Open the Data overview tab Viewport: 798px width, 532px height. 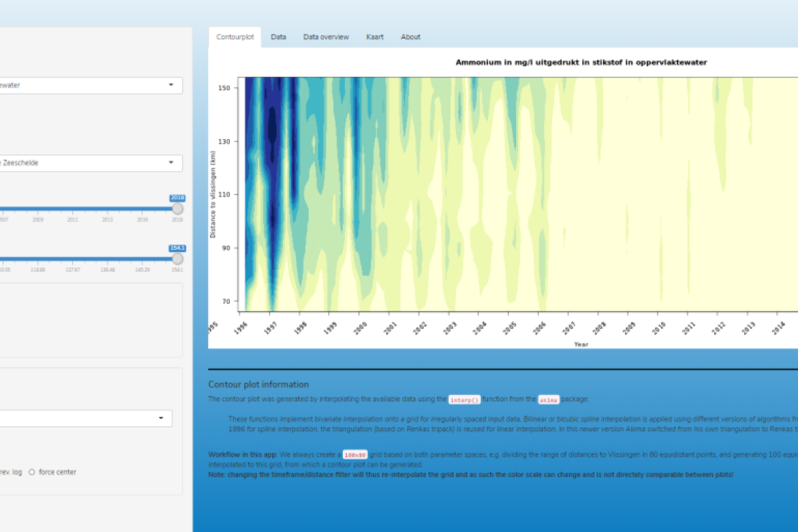click(x=325, y=37)
